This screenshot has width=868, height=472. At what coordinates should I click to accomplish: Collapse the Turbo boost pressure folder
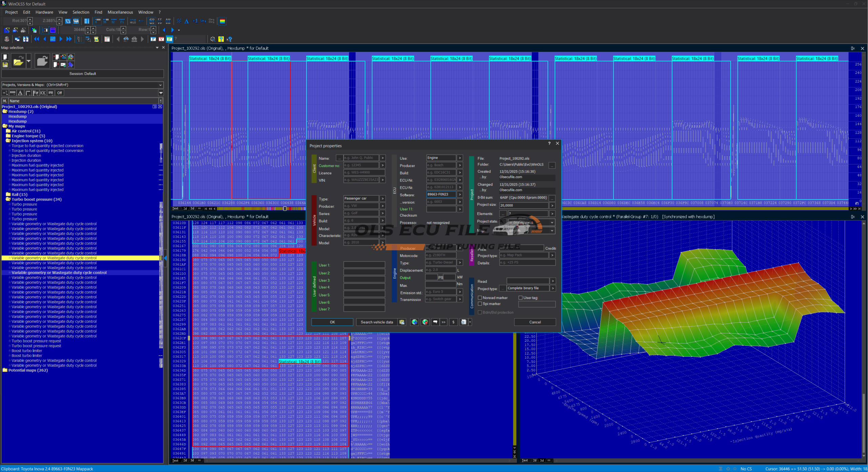pyautogui.click(x=8, y=199)
